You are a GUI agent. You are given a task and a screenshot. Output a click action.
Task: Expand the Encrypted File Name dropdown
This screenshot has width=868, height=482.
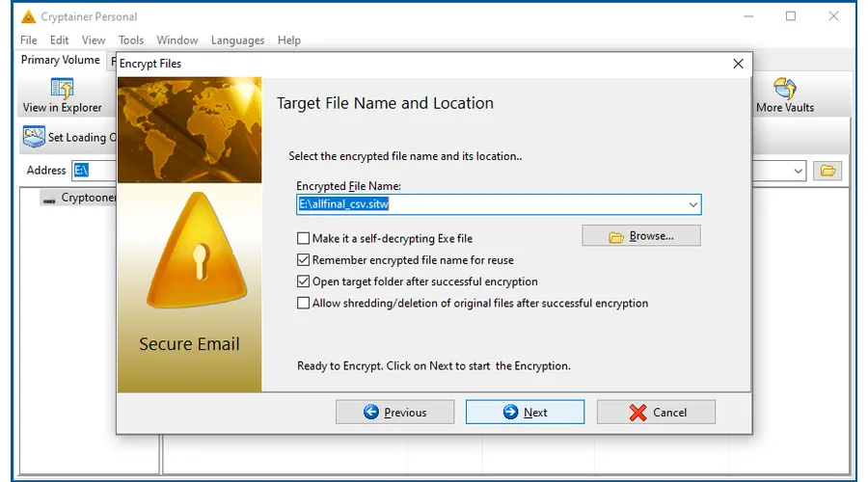click(692, 204)
